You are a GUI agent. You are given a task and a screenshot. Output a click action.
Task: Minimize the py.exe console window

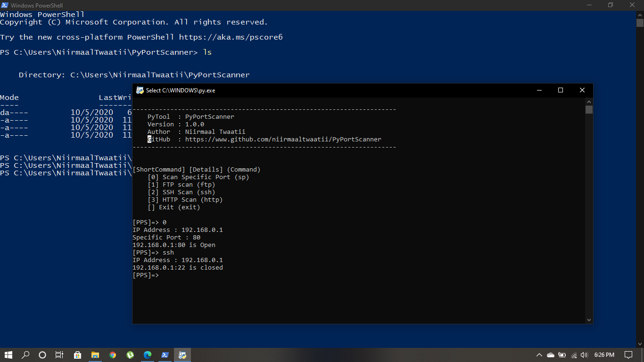(x=539, y=90)
